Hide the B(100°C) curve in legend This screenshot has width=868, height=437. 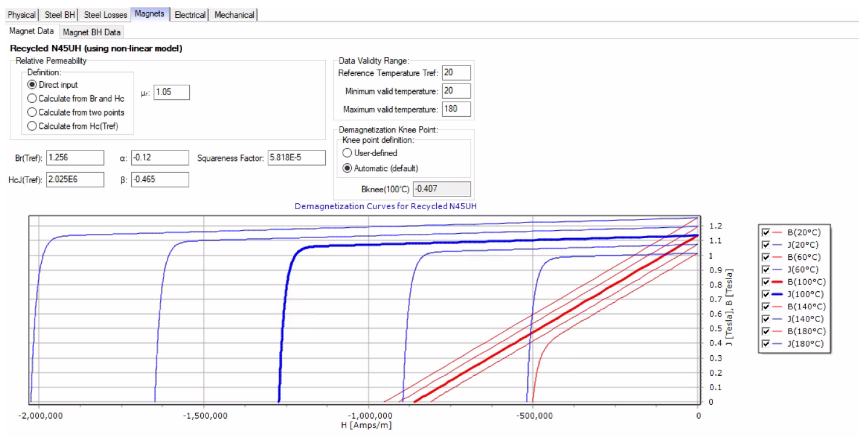click(765, 282)
